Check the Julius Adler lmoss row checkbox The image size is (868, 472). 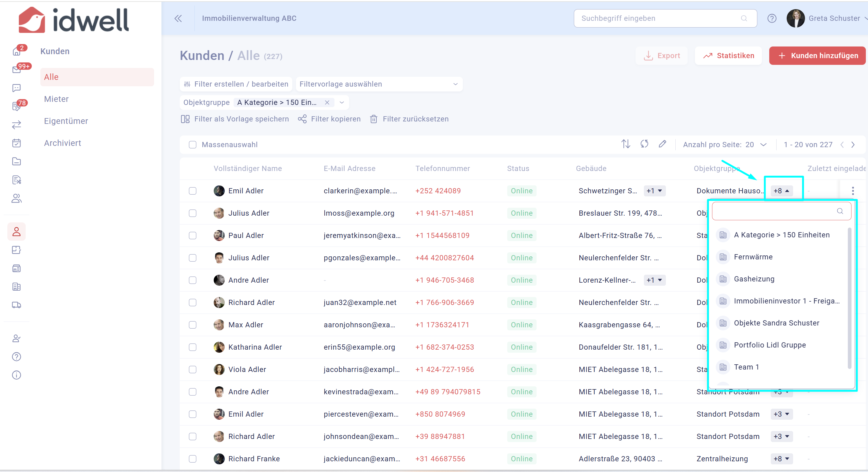click(192, 213)
